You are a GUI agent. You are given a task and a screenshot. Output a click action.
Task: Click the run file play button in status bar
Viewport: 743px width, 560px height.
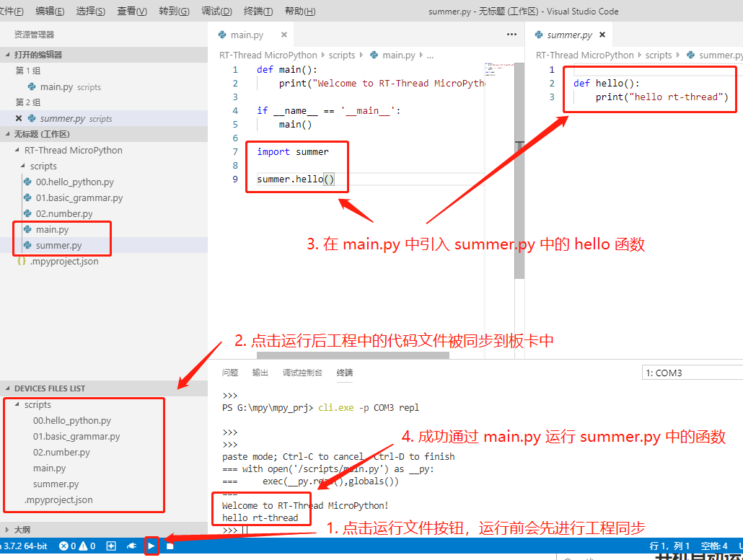point(151,546)
